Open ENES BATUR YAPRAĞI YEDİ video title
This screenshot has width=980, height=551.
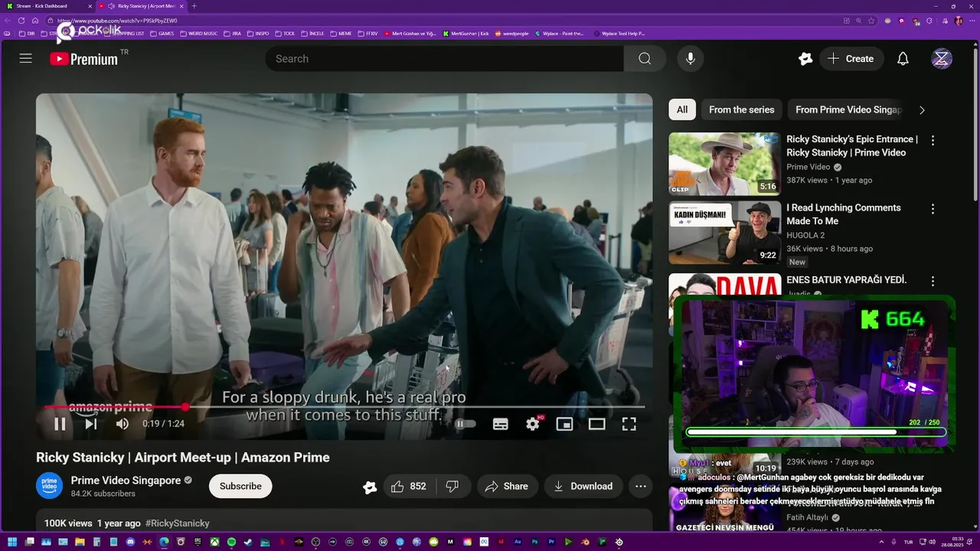[x=847, y=280]
